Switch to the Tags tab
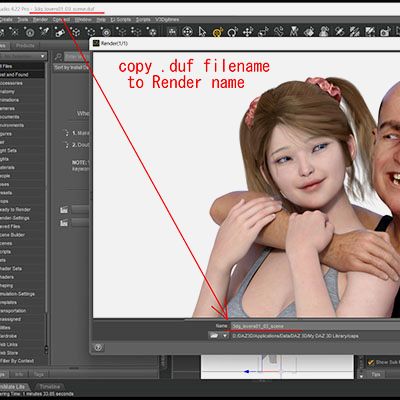This screenshot has width=400, height=400. (x=39, y=374)
